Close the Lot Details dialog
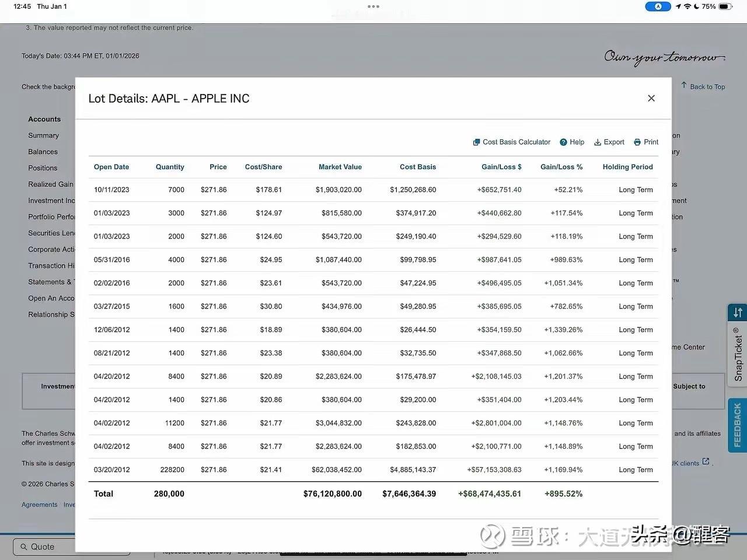 coord(651,98)
